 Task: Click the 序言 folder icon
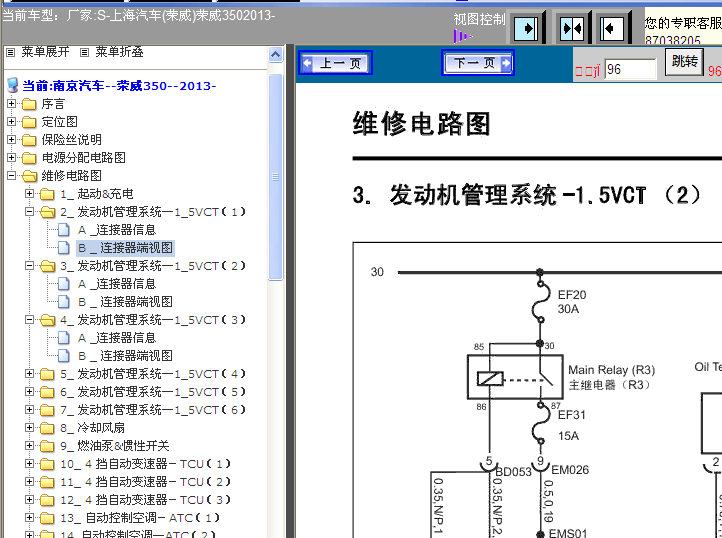tap(29, 104)
